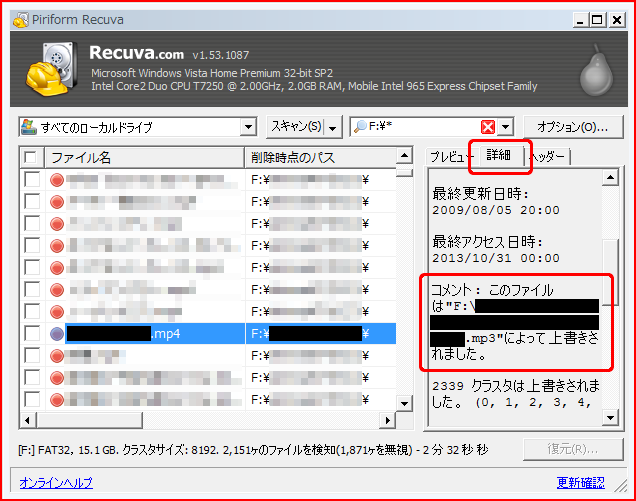Image resolution: width=636 pixels, height=501 pixels.
Task: Open the オンラインヘルプ link
Action: pos(56,482)
